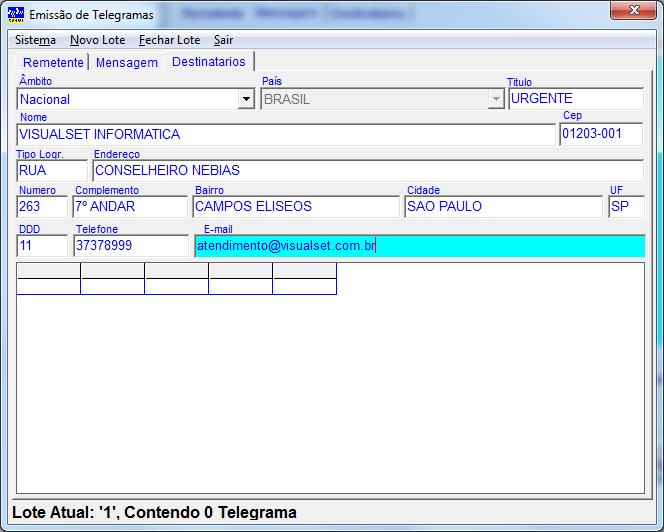Switch to the Mensagem tab

coord(126,62)
